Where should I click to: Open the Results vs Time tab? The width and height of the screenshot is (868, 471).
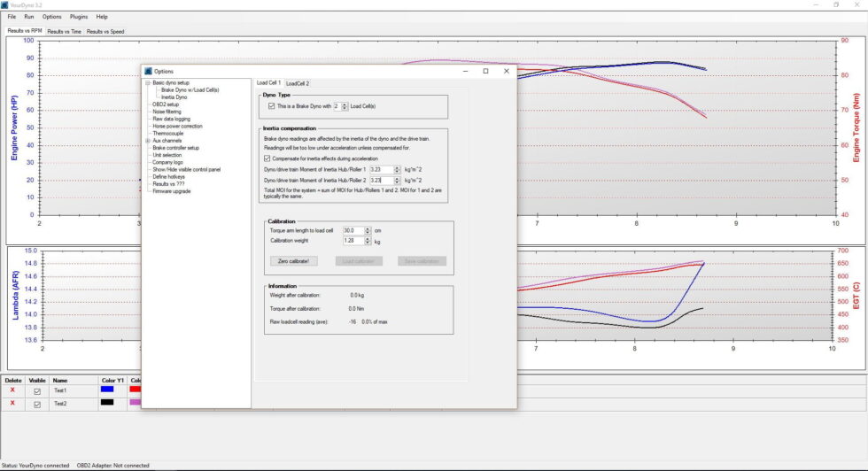click(64, 31)
